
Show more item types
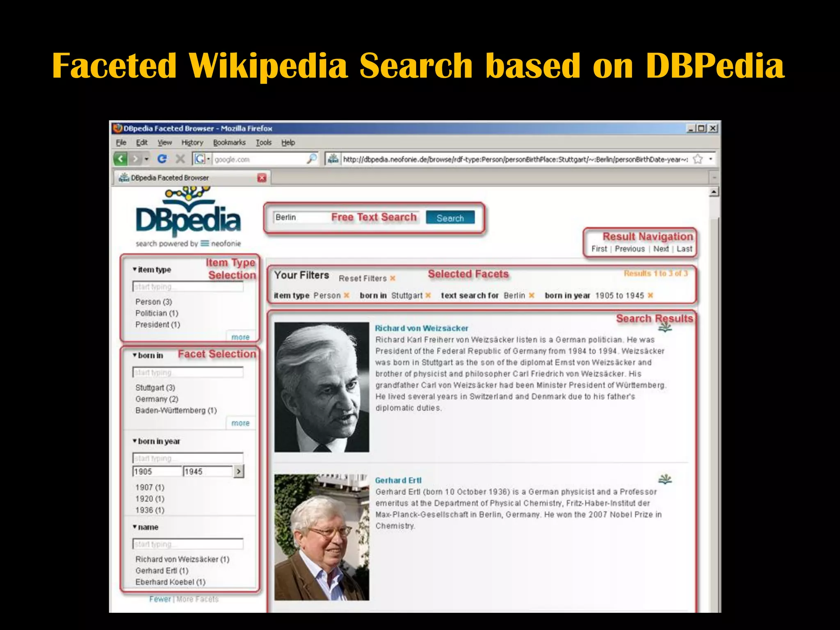[x=240, y=337]
